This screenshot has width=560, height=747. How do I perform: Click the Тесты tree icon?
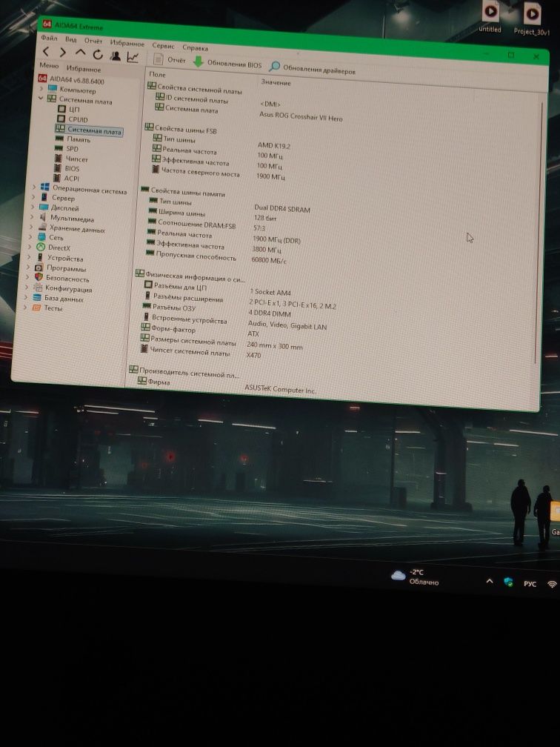[x=36, y=308]
